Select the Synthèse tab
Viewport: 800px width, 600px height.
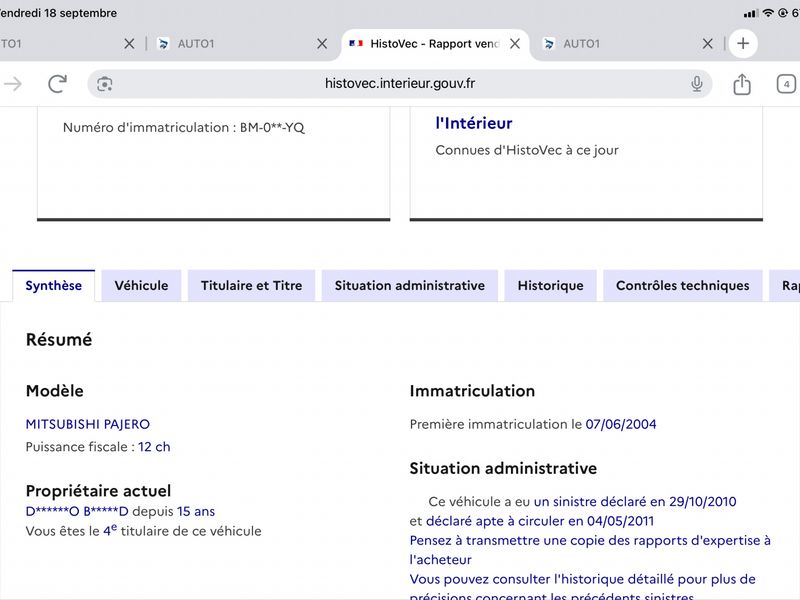point(54,286)
